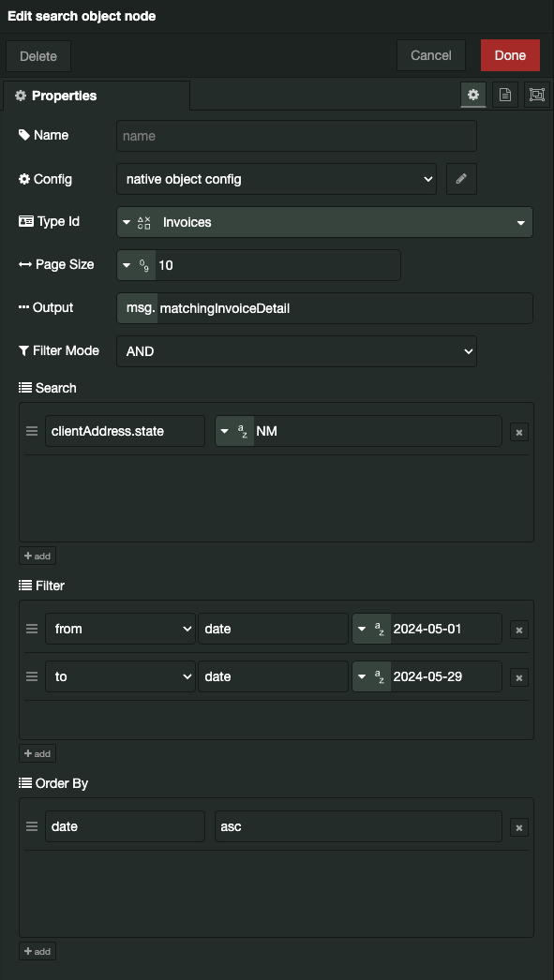Click the Done button
Viewport: 554px width, 980px height.
click(x=510, y=55)
